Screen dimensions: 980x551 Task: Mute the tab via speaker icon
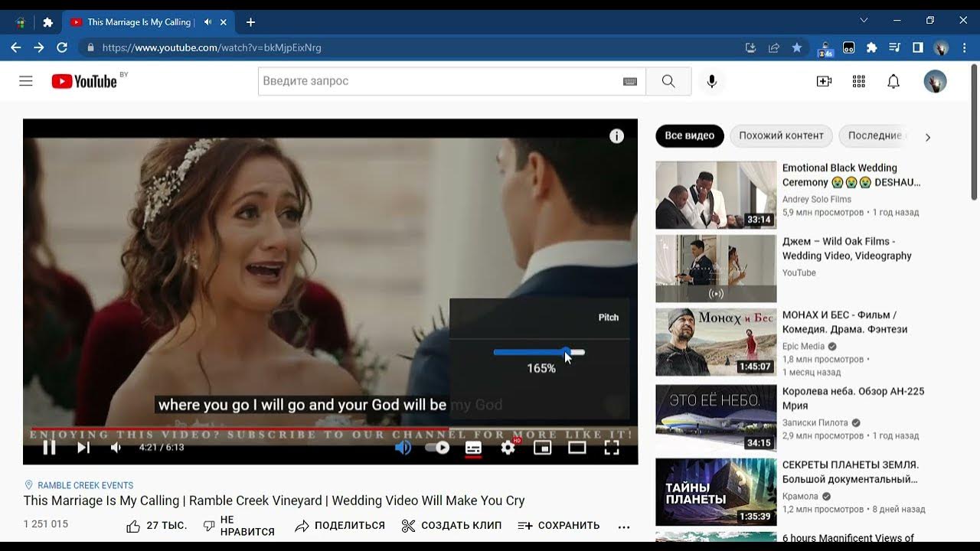(x=208, y=22)
